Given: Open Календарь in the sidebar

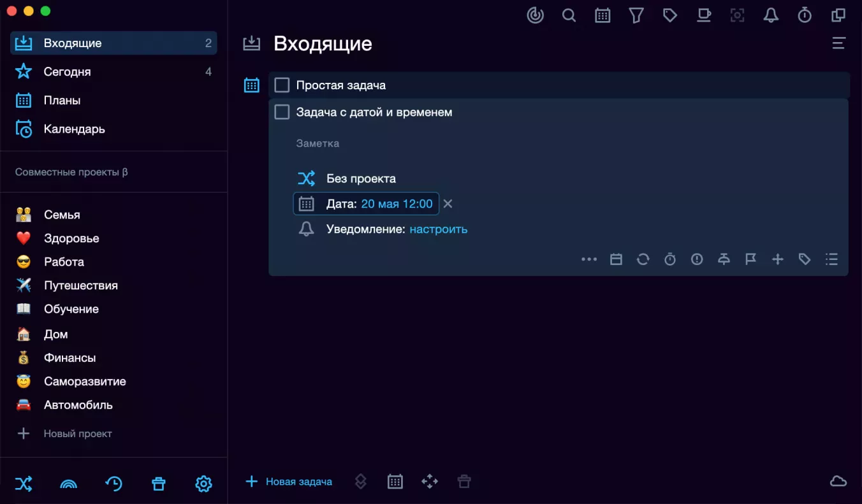Looking at the screenshot, I should point(113,129).
